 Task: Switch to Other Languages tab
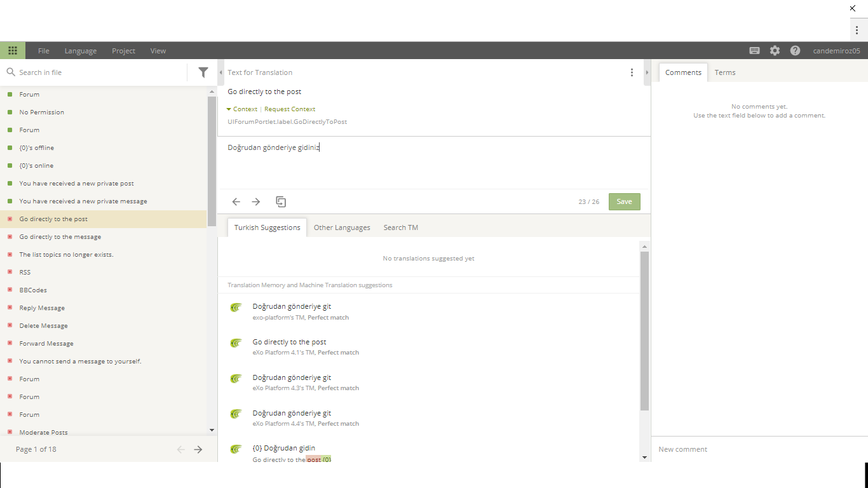tap(342, 227)
